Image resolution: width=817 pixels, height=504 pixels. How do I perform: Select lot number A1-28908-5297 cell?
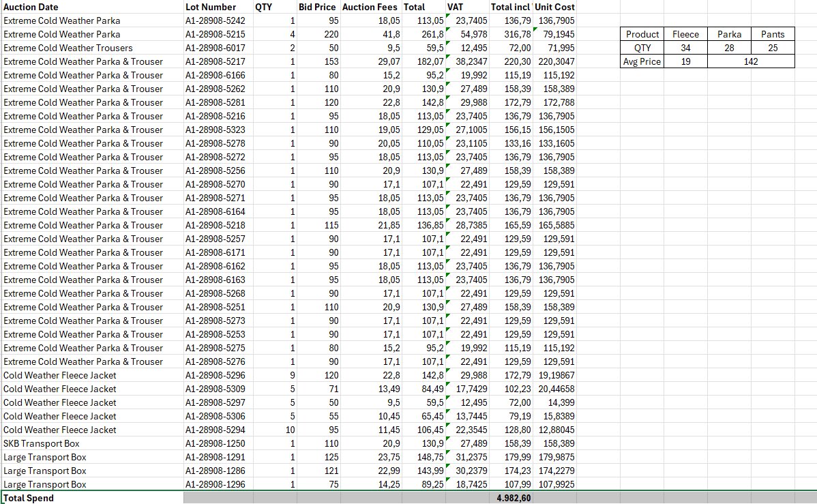click(218, 402)
